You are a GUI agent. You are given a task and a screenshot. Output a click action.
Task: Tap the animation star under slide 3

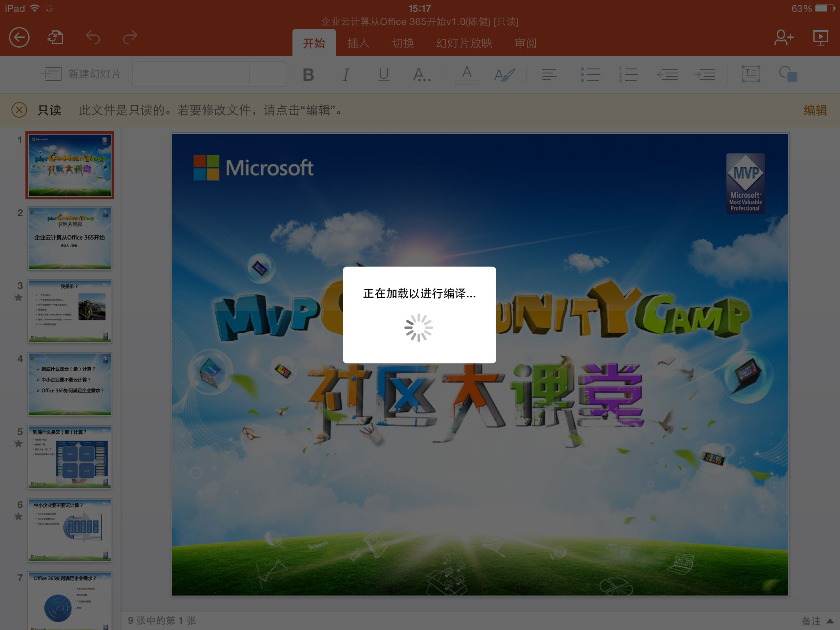pyautogui.click(x=18, y=297)
